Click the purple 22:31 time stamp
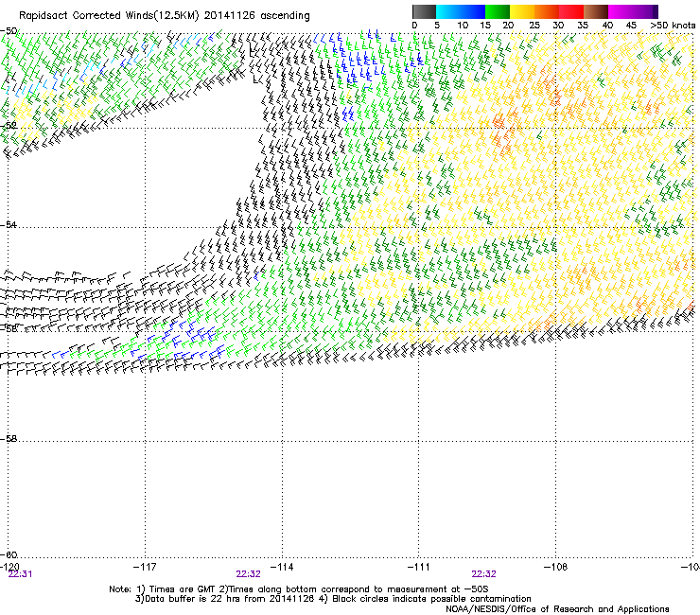 (x=20, y=574)
